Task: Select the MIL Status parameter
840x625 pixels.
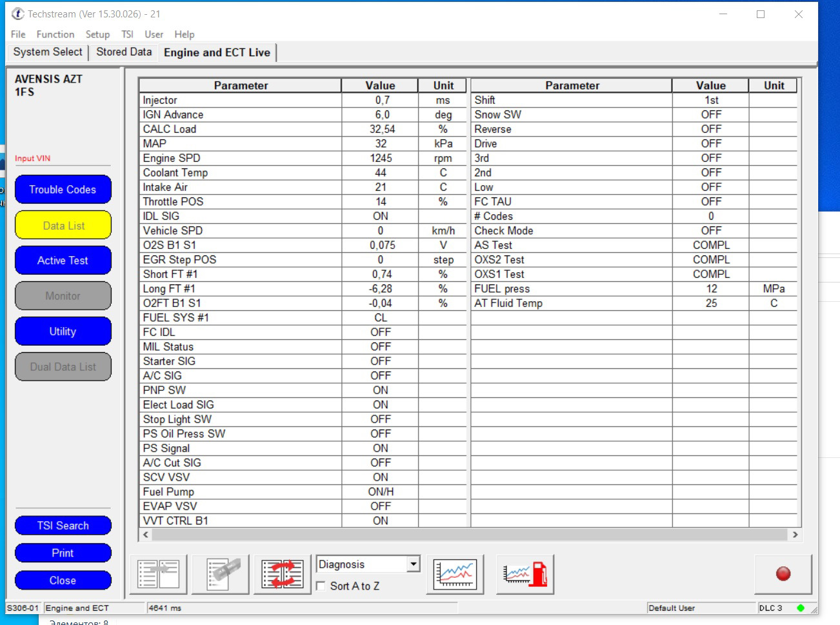Action: [x=168, y=347]
